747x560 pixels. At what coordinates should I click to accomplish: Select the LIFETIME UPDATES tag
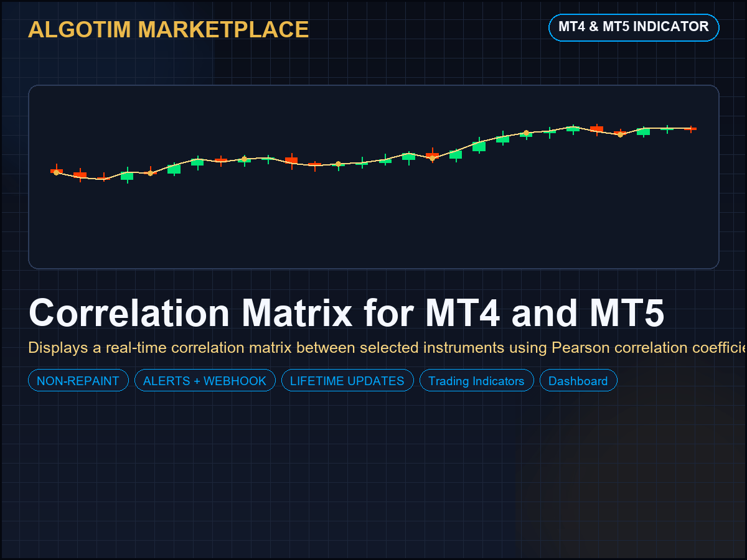(x=347, y=381)
